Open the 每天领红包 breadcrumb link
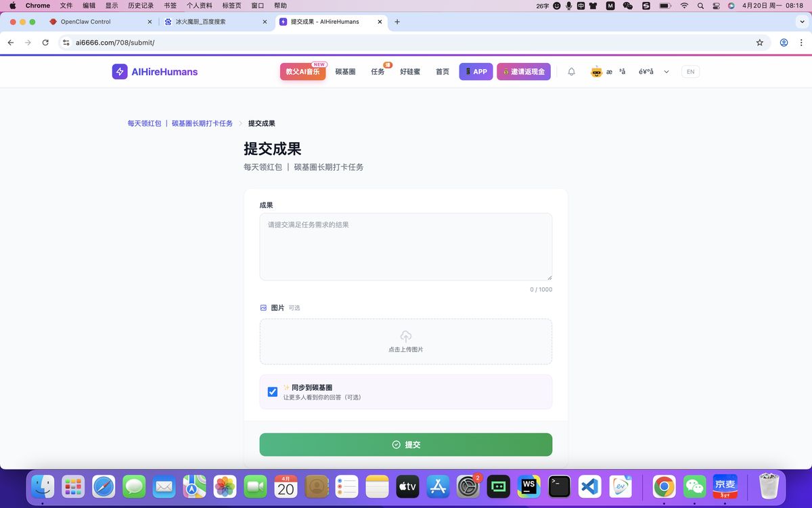The width and height of the screenshot is (812, 508). pos(144,123)
